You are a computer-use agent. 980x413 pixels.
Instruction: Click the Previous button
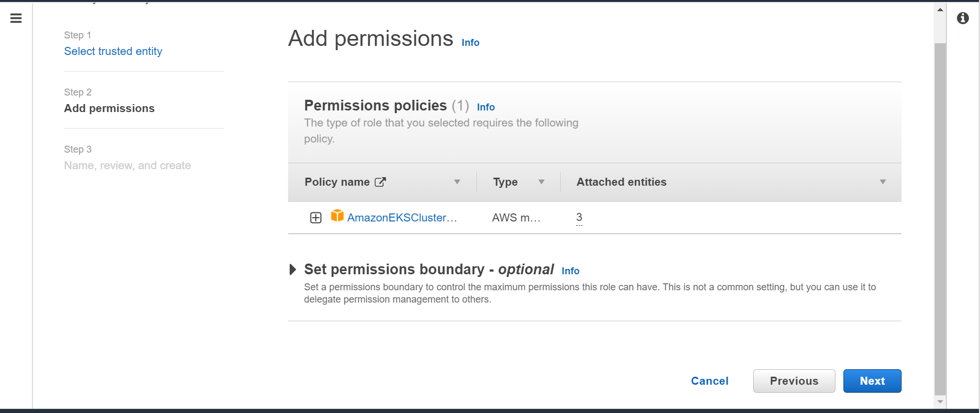click(794, 381)
